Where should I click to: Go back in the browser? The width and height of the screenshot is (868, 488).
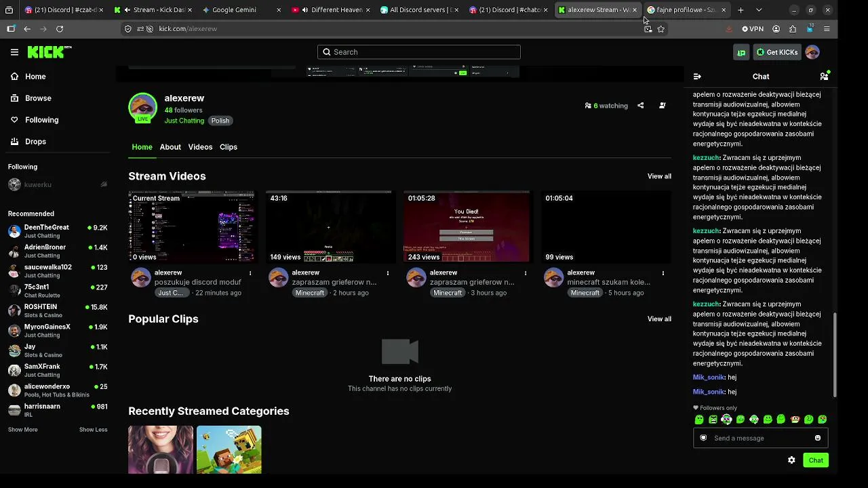27,29
